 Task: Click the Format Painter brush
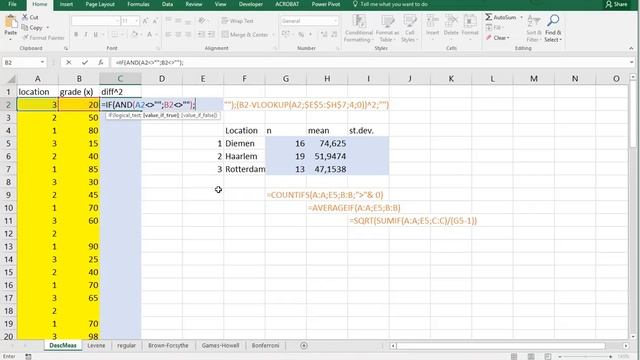point(26,38)
